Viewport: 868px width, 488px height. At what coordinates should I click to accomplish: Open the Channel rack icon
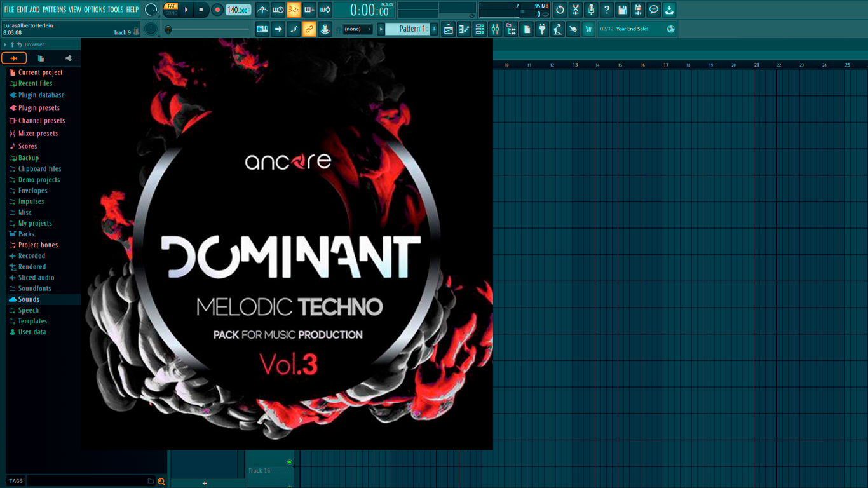(480, 29)
